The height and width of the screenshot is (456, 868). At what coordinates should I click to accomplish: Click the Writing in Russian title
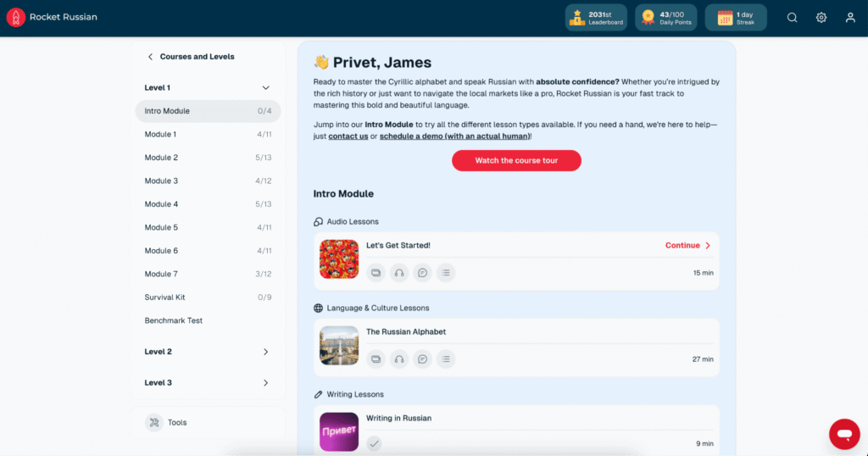point(398,418)
